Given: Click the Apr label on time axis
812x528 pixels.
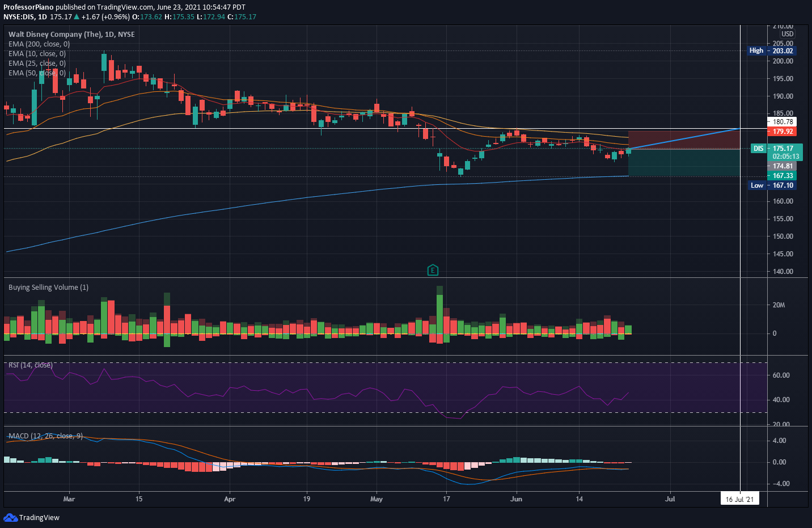Looking at the screenshot, I should click(x=230, y=499).
